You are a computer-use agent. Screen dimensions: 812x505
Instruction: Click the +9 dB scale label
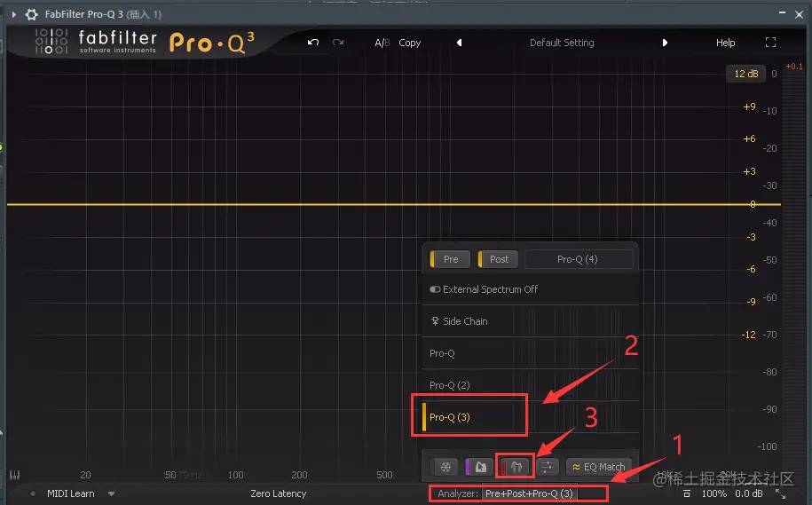(x=749, y=107)
